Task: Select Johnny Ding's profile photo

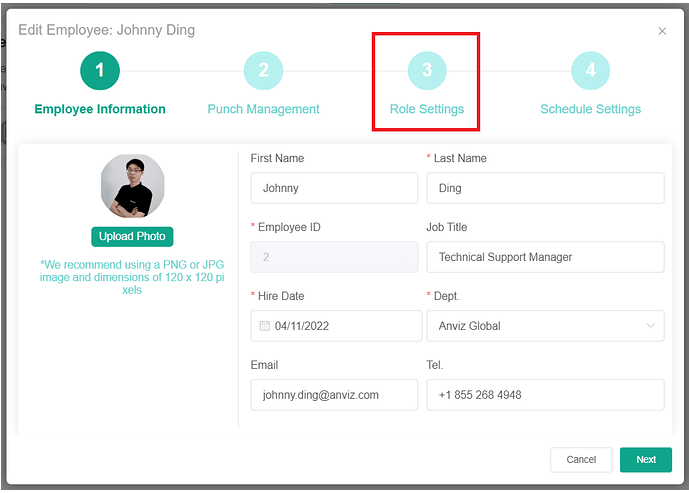Action: click(x=132, y=186)
